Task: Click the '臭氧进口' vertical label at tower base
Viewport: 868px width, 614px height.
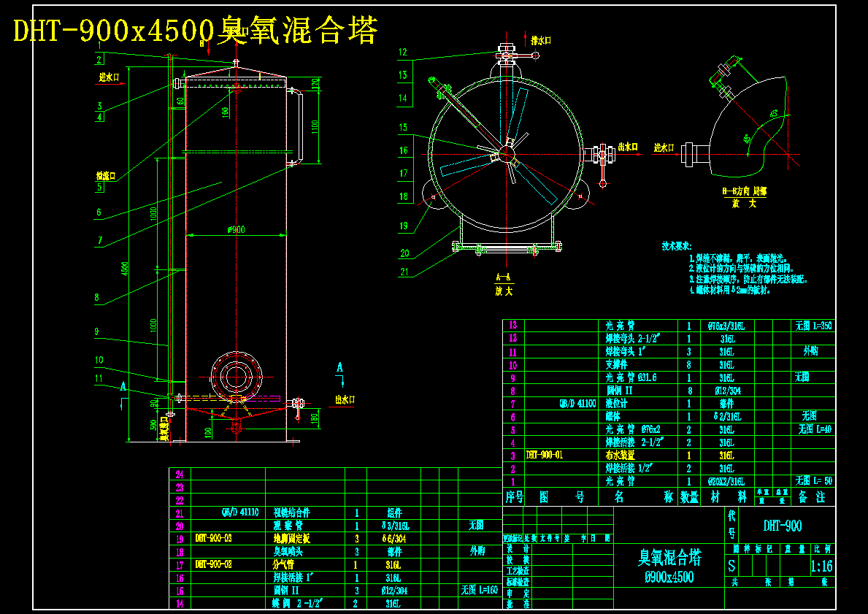Action: coord(164,428)
